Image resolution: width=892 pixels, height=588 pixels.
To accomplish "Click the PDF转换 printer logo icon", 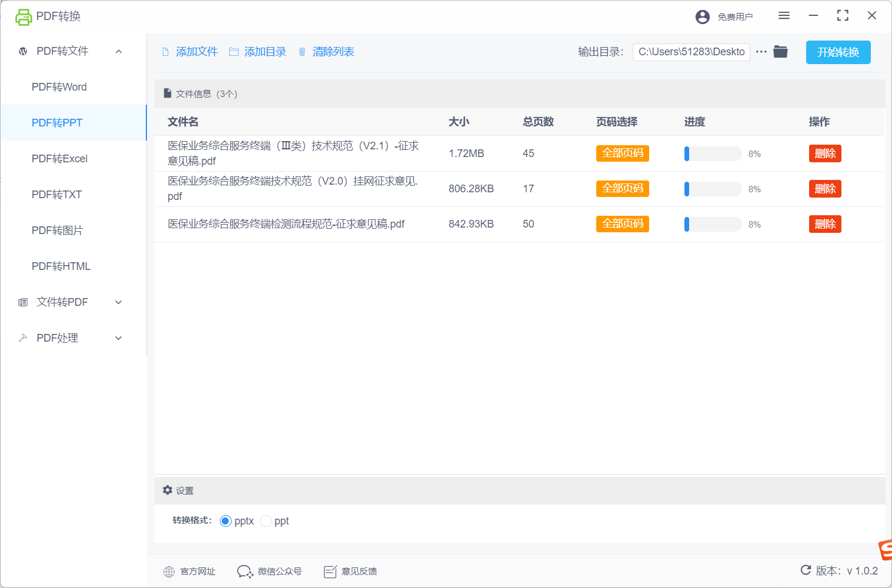I will pos(24,17).
